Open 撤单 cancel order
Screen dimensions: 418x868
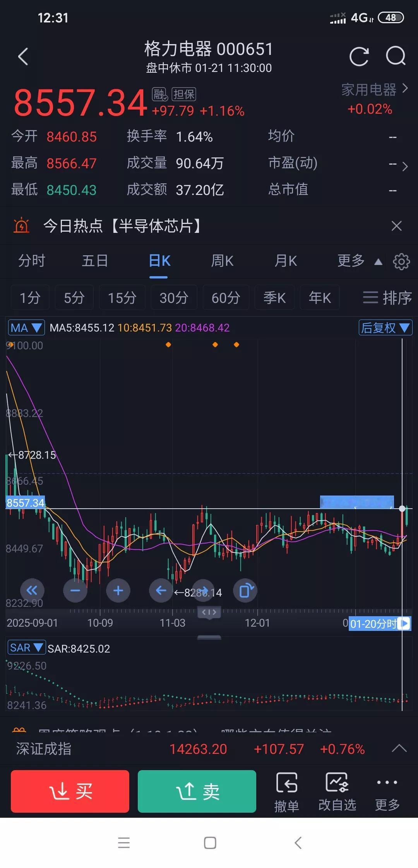(x=287, y=792)
